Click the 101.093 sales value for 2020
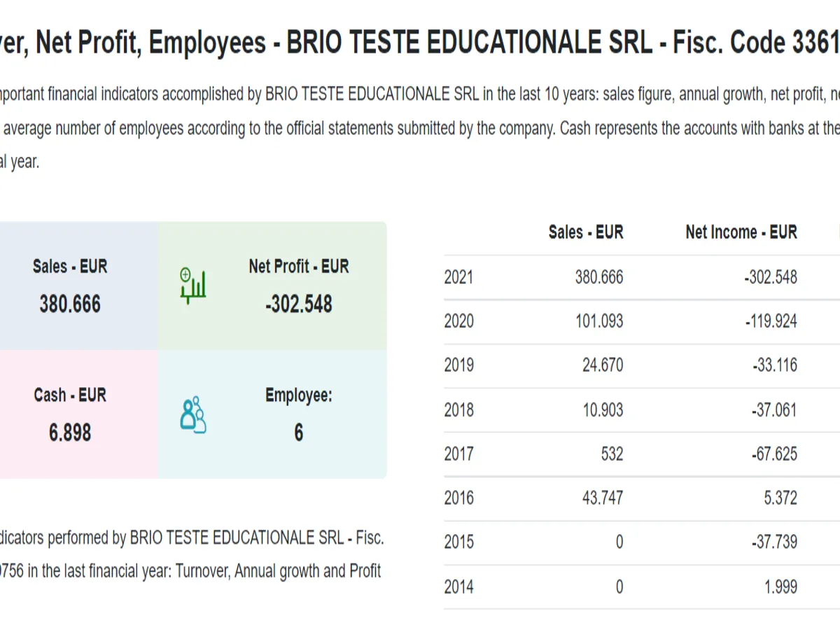The width and height of the screenshot is (840, 630). pyautogui.click(x=599, y=322)
